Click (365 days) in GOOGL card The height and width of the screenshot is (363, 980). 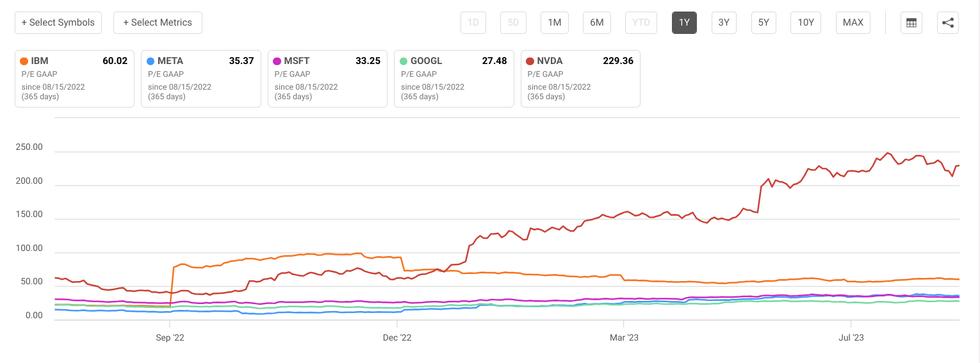[420, 97]
